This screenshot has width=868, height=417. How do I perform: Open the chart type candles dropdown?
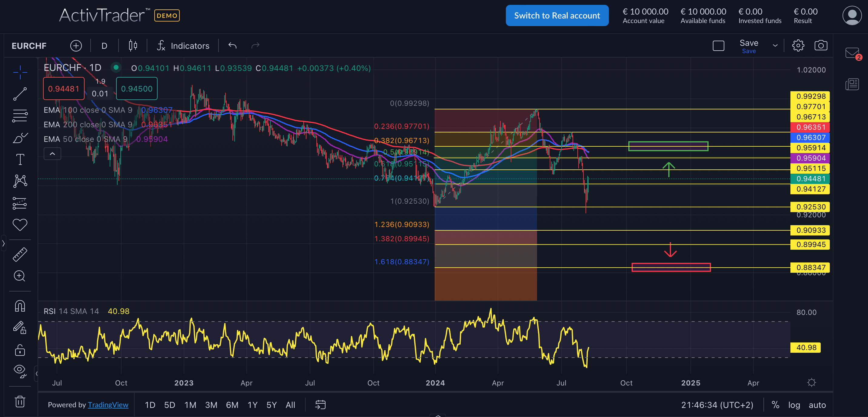click(x=132, y=45)
